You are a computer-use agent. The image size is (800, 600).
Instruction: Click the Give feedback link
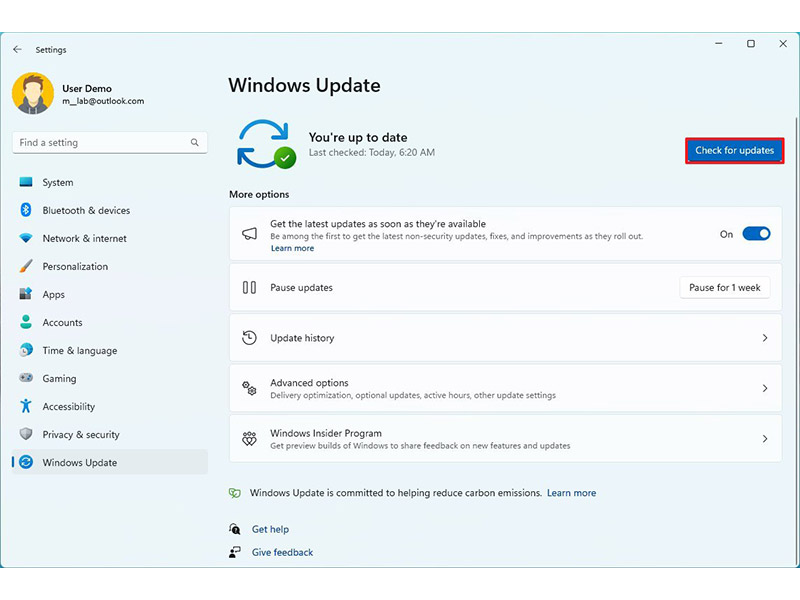click(282, 553)
